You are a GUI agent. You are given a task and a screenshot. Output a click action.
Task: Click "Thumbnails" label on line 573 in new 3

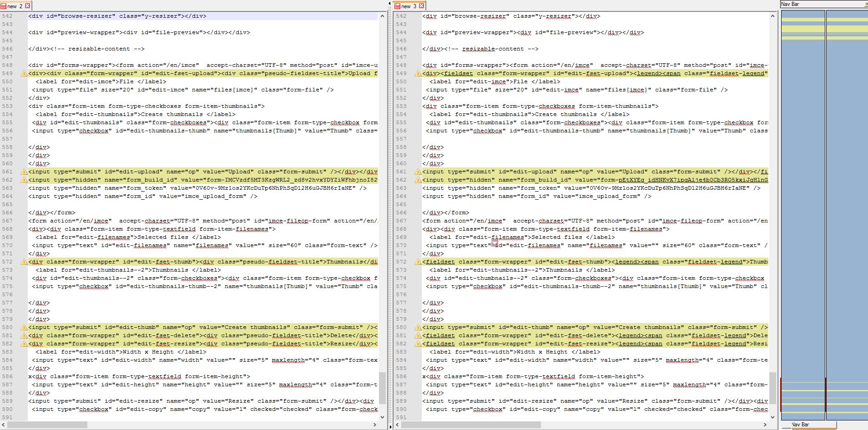point(564,270)
